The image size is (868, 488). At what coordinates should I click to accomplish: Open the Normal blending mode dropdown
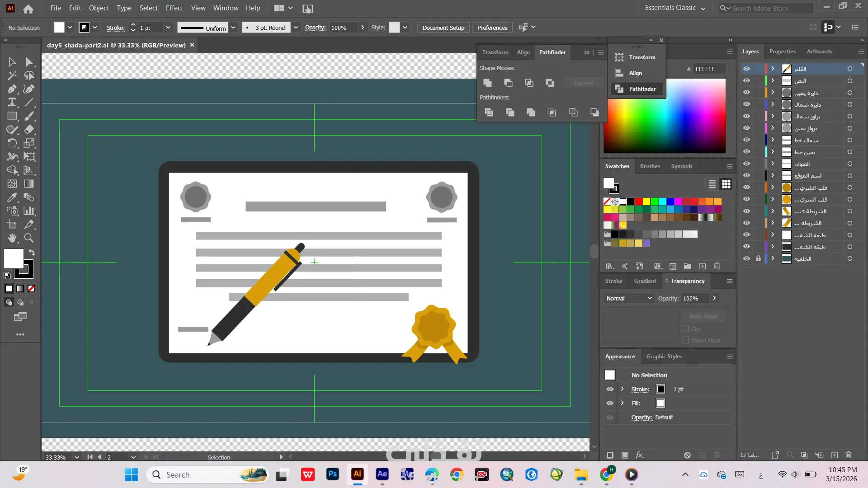[628, 298]
